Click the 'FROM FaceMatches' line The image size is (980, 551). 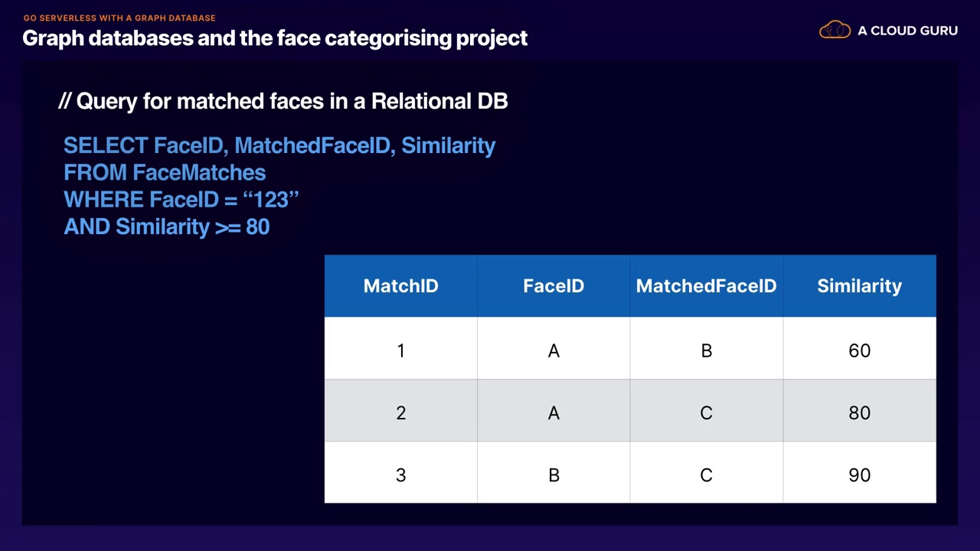click(x=165, y=173)
